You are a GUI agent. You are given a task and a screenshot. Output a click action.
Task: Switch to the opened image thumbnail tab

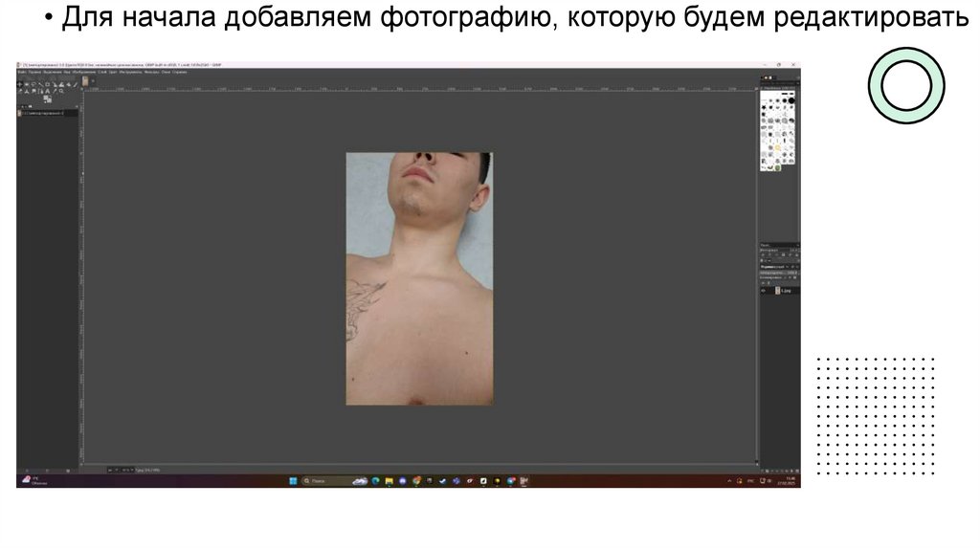click(x=85, y=81)
